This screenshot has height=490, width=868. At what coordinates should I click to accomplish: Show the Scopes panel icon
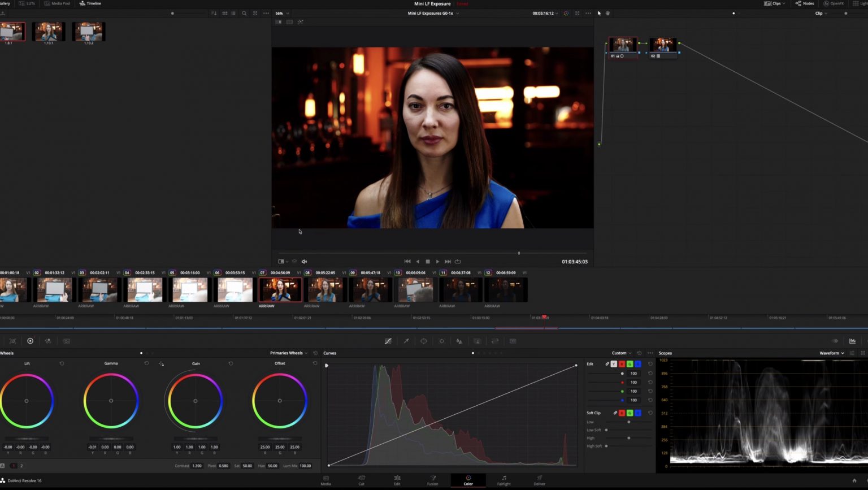click(x=852, y=341)
